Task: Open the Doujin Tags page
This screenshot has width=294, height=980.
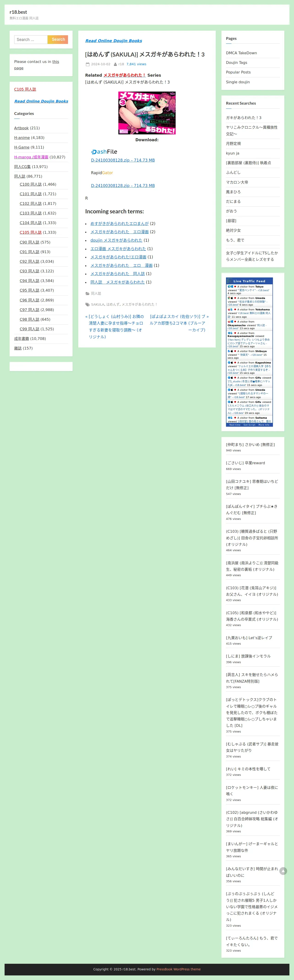Action: click(237, 62)
